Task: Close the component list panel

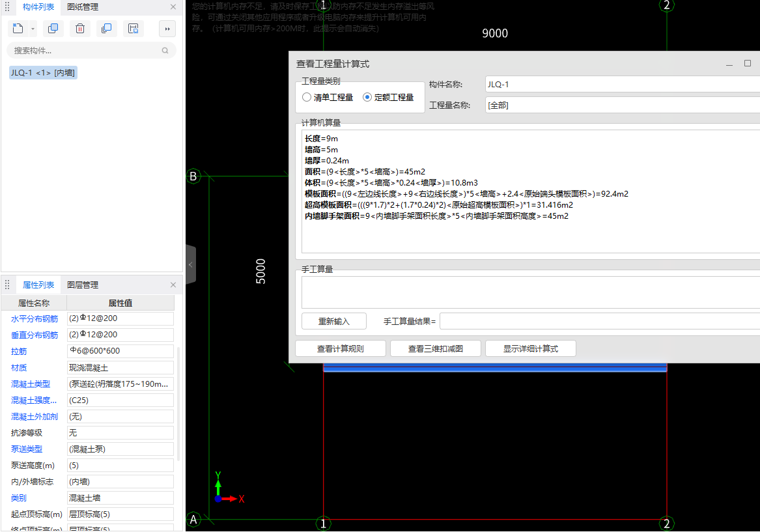Action: click(x=173, y=7)
